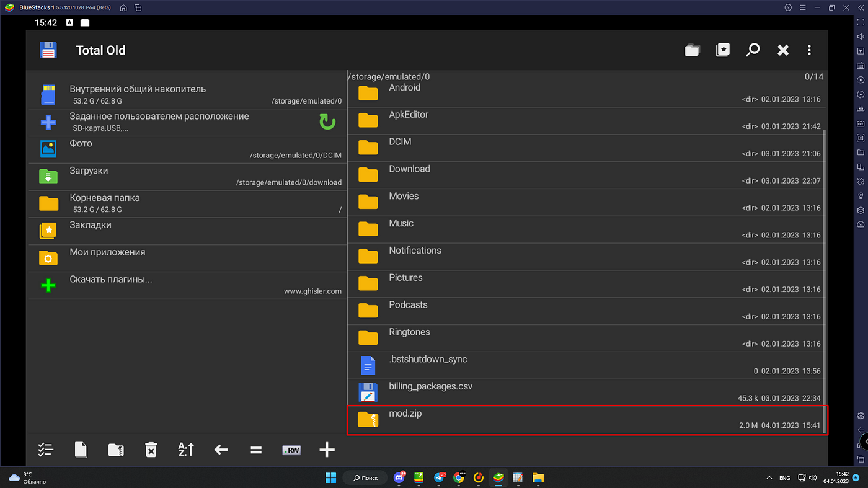Open the ApkEditor folder
Image resolution: width=868 pixels, height=488 pixels.
(x=586, y=121)
